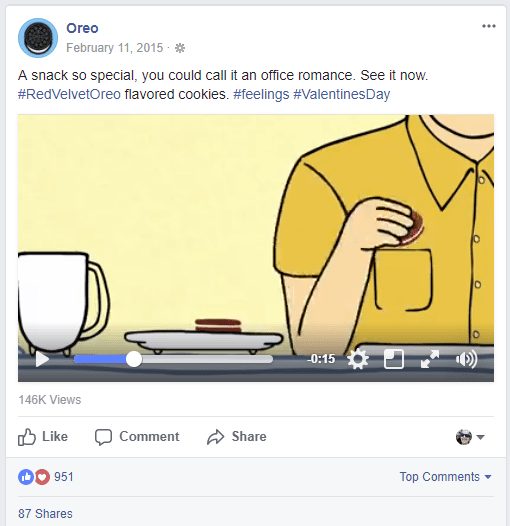This screenshot has height=526, width=510.
Task: Share the post using the Share button
Action: (x=237, y=437)
